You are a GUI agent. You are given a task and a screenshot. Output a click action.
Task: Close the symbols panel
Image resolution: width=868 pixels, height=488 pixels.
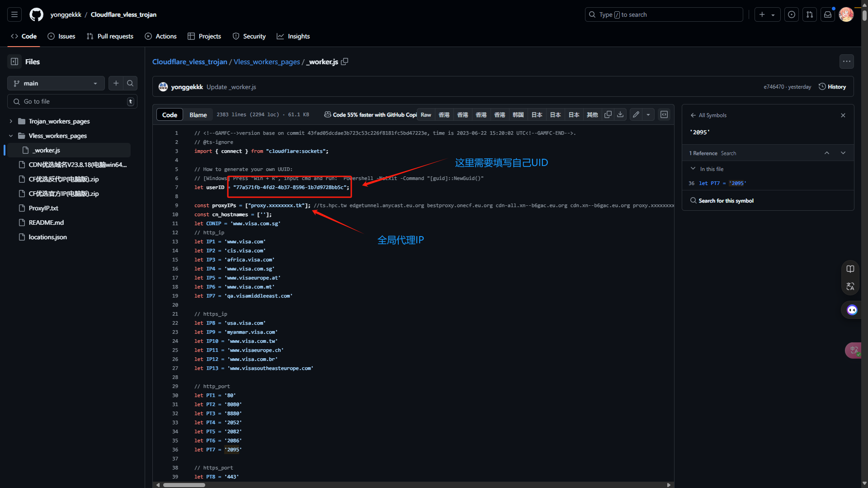[x=843, y=115]
